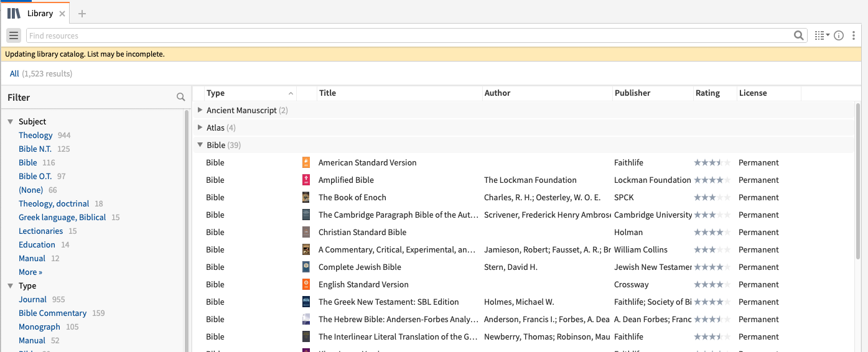The image size is (868, 352).
Task: Set rating stars for The Book of Enoch
Action: click(x=712, y=197)
